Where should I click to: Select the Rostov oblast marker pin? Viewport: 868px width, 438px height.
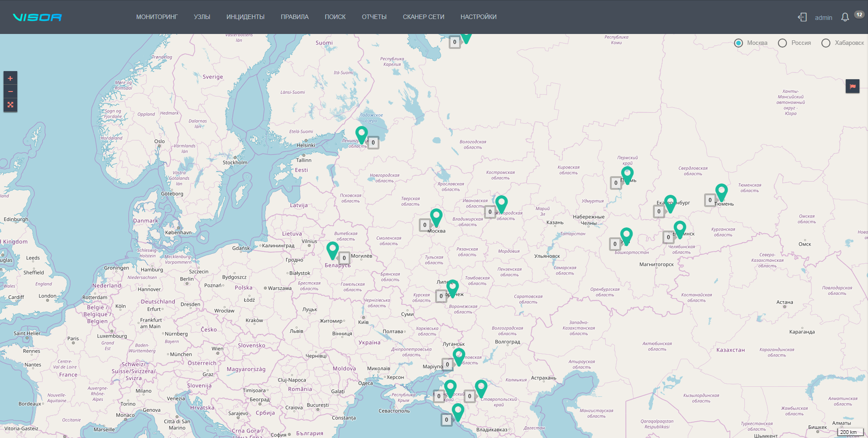[x=459, y=357]
